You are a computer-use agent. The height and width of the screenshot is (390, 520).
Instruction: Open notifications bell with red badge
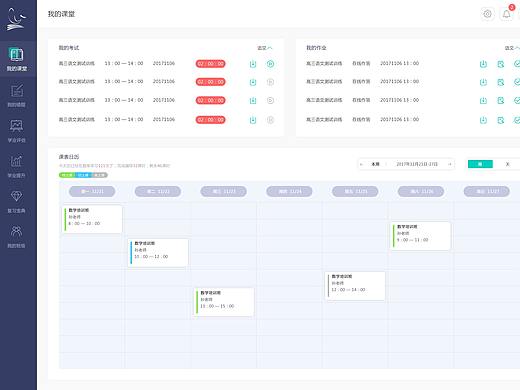click(507, 14)
